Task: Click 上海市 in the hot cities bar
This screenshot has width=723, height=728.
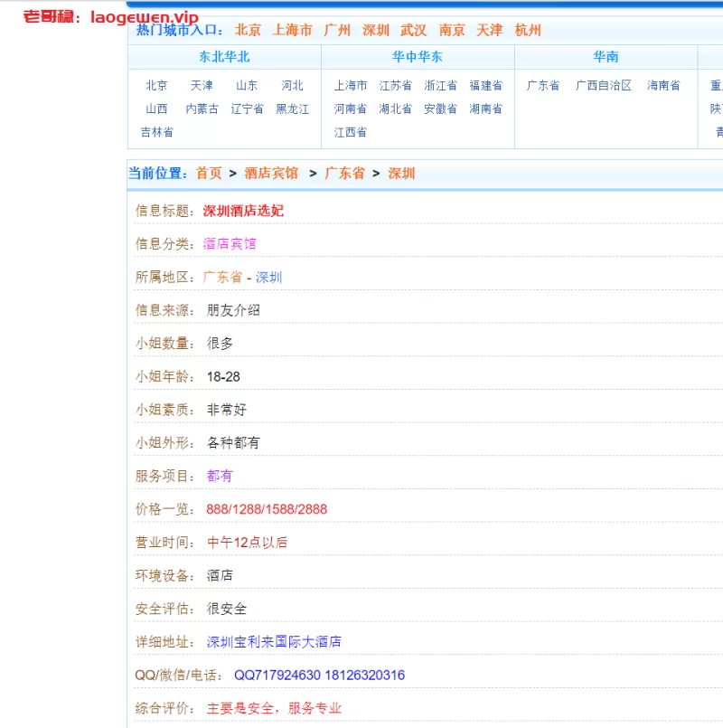Action: (x=292, y=30)
